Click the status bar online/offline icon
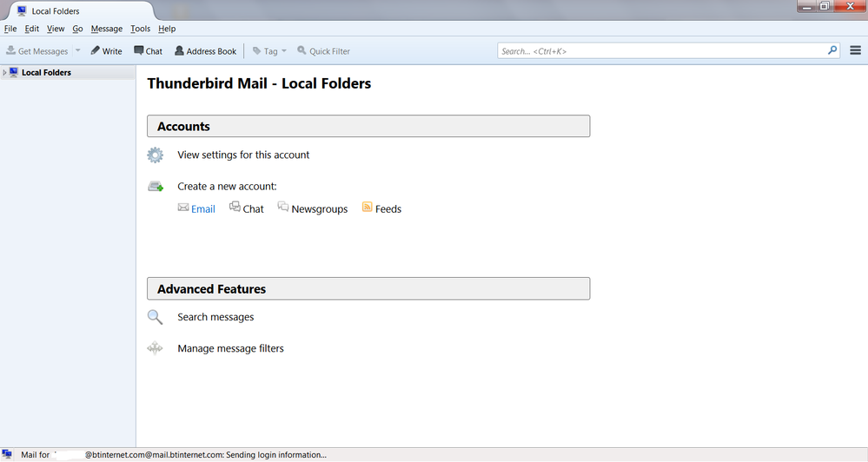The width and height of the screenshot is (868, 462). pos(7,455)
